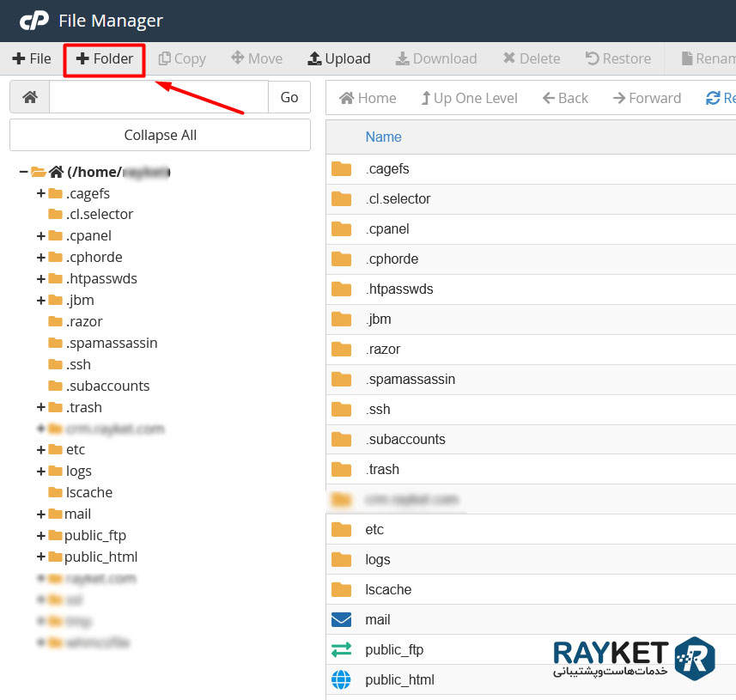This screenshot has height=700, width=736.
Task: Click the home icon beside the path field
Action: pyautogui.click(x=29, y=98)
